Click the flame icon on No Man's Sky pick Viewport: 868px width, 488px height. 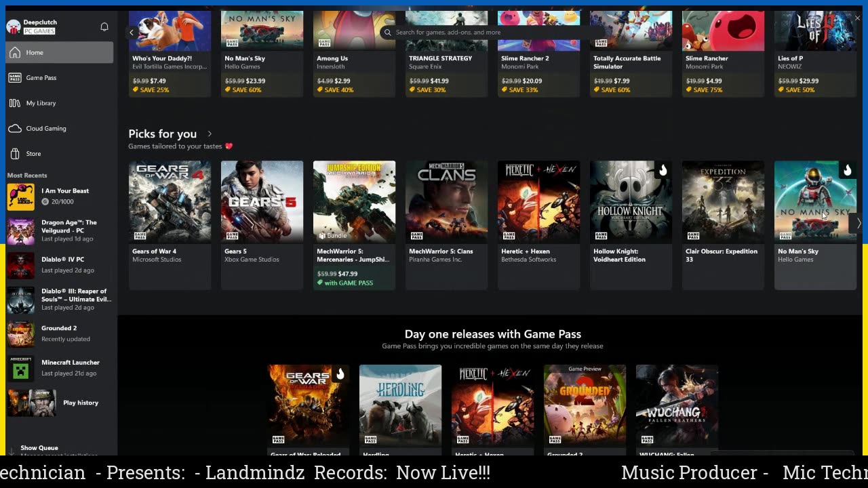(x=847, y=170)
